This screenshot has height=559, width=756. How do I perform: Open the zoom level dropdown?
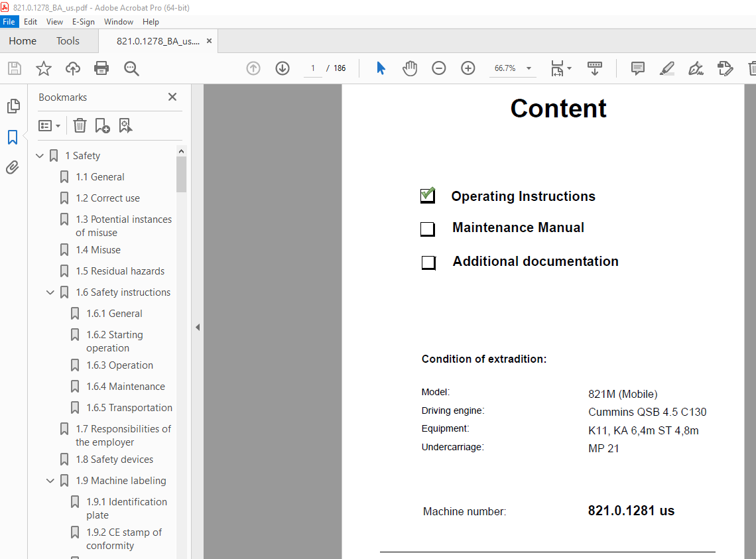click(x=529, y=68)
